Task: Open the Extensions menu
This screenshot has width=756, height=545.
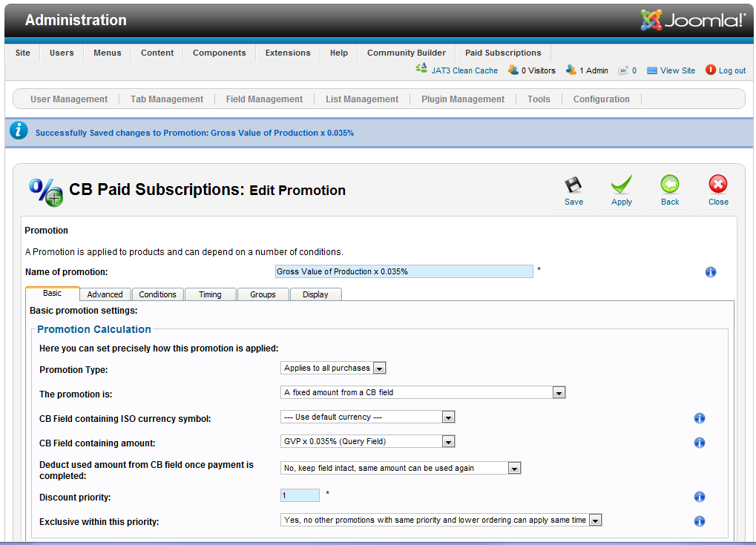Action: (x=288, y=53)
